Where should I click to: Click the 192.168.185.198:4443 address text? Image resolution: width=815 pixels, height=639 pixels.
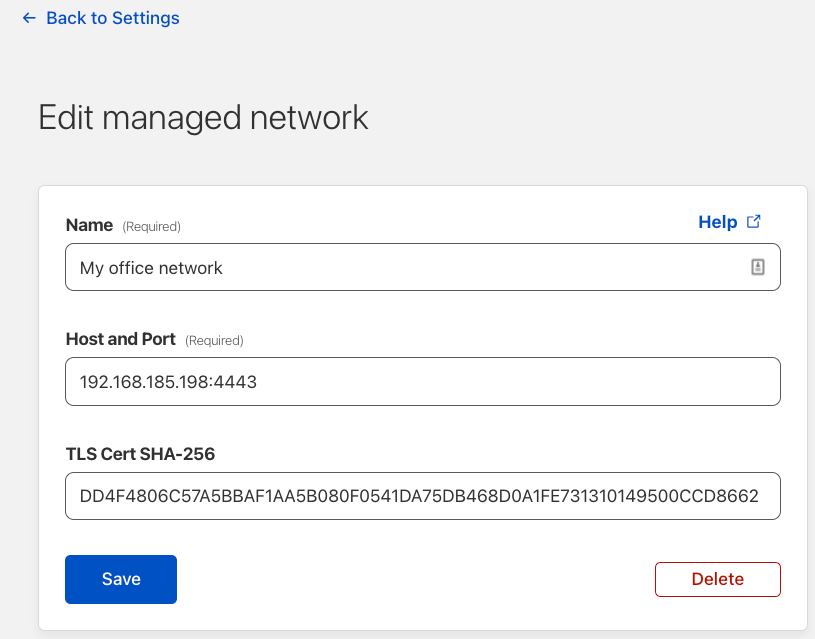(168, 382)
